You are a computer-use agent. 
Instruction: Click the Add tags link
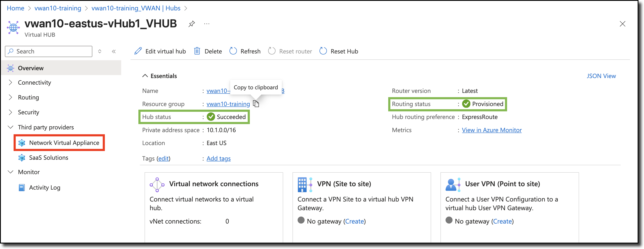[x=218, y=159]
